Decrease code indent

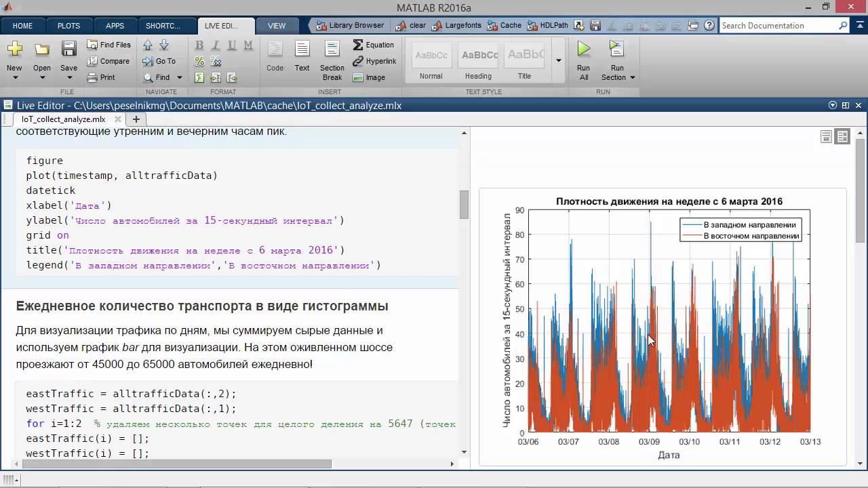[x=232, y=78]
